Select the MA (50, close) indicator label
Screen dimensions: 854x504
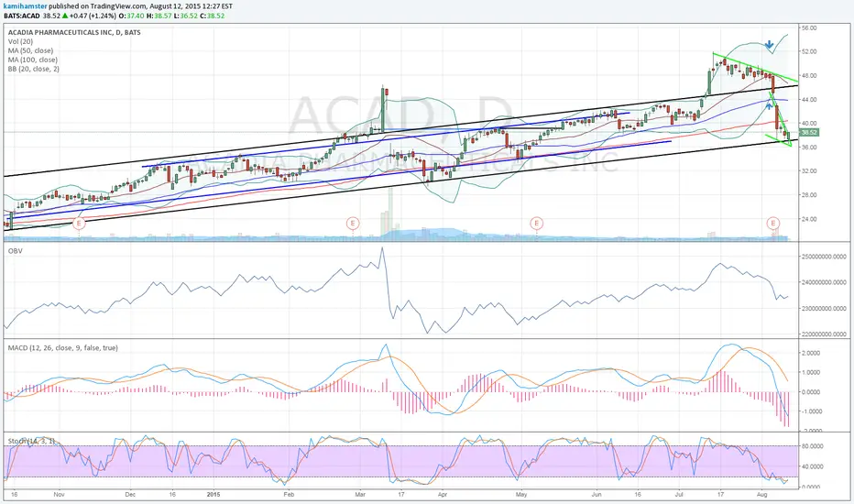(x=30, y=50)
